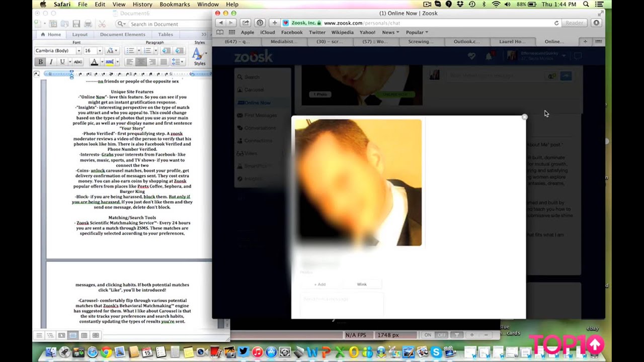Image resolution: width=644 pixels, height=362 pixels.
Task: Switch to the Outlook.c... Safari tab
Action: click(x=466, y=42)
